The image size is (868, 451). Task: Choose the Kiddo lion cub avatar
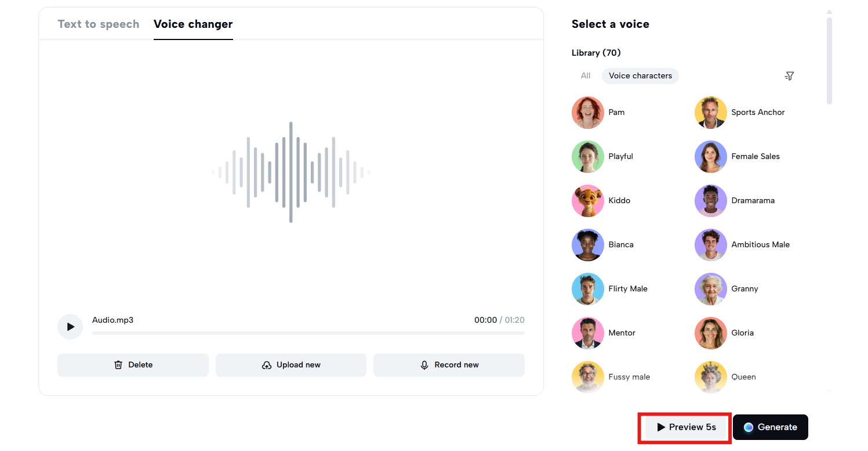point(587,201)
